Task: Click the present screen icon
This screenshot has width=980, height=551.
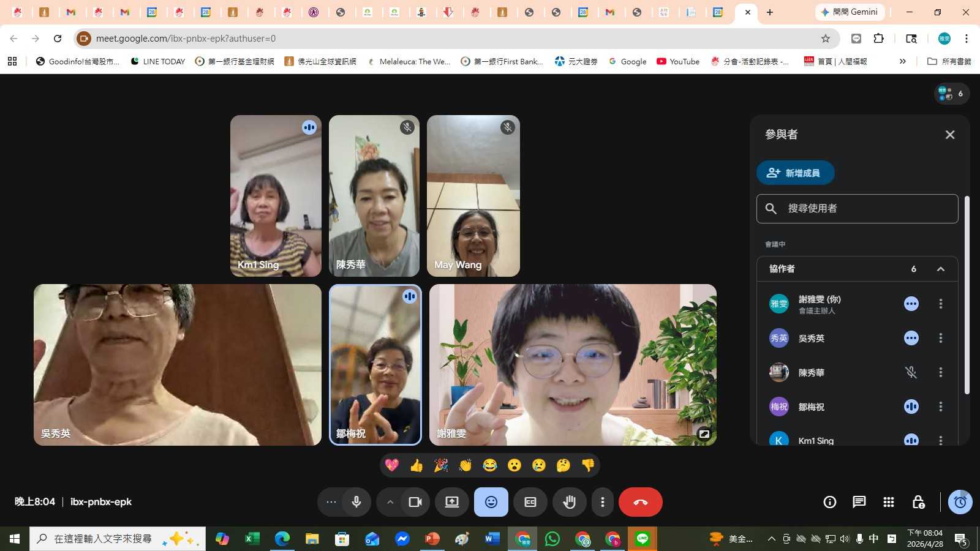Action: (x=451, y=502)
